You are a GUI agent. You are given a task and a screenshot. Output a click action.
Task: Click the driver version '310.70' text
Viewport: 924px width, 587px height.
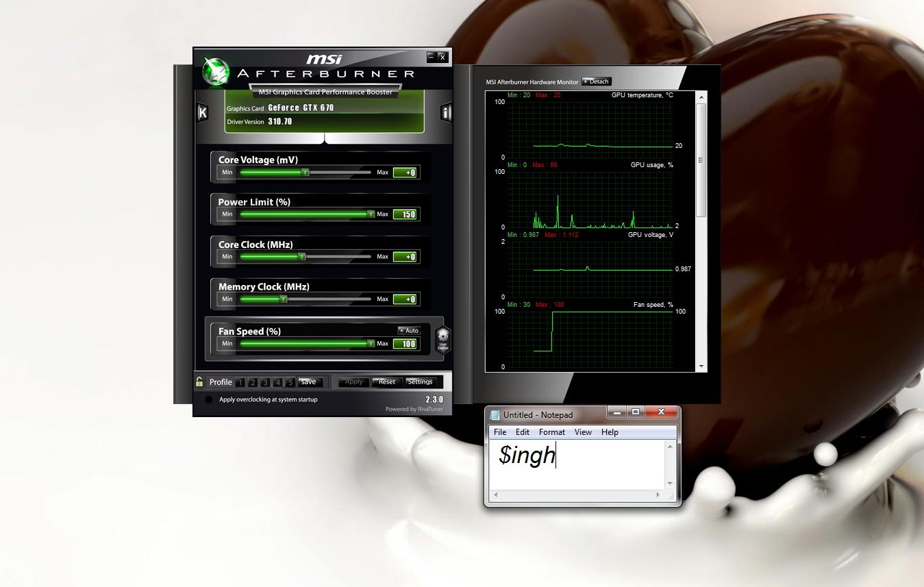279,121
